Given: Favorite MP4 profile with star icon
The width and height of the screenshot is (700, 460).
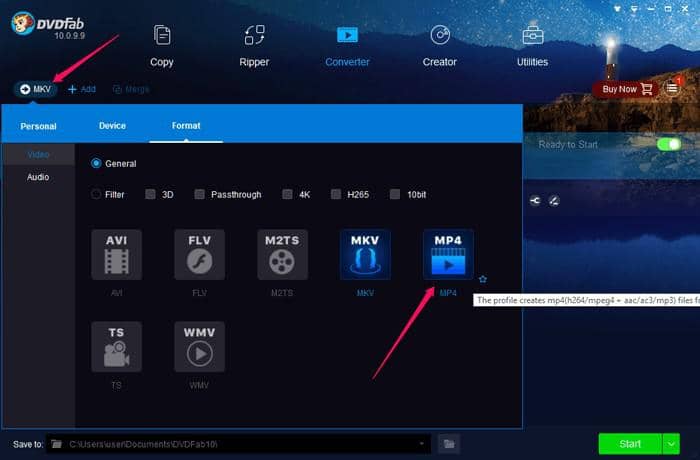Looking at the screenshot, I should coord(483,279).
